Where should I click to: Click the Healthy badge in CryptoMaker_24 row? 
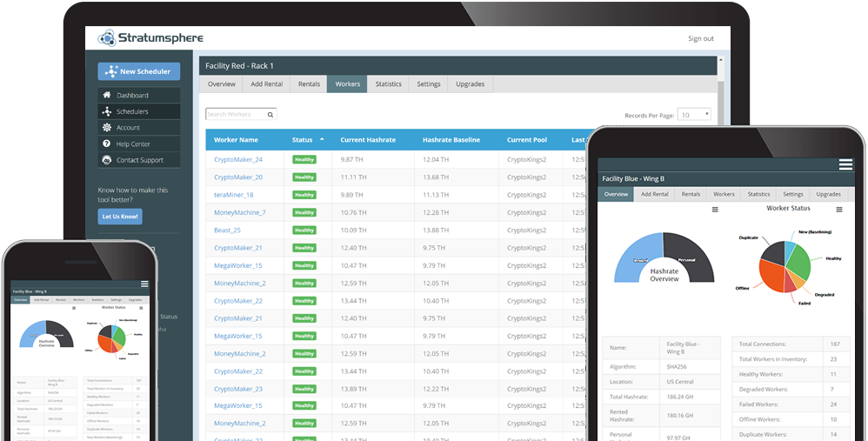304,159
